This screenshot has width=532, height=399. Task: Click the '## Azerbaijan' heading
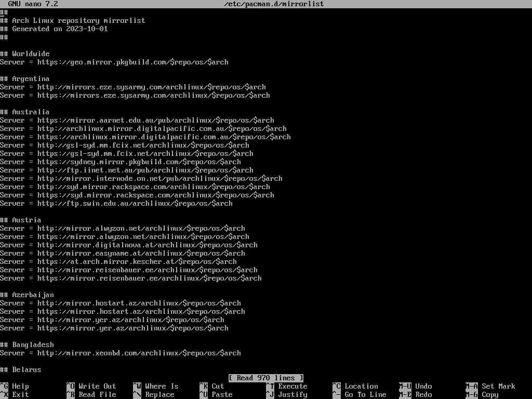pyautogui.click(x=27, y=295)
